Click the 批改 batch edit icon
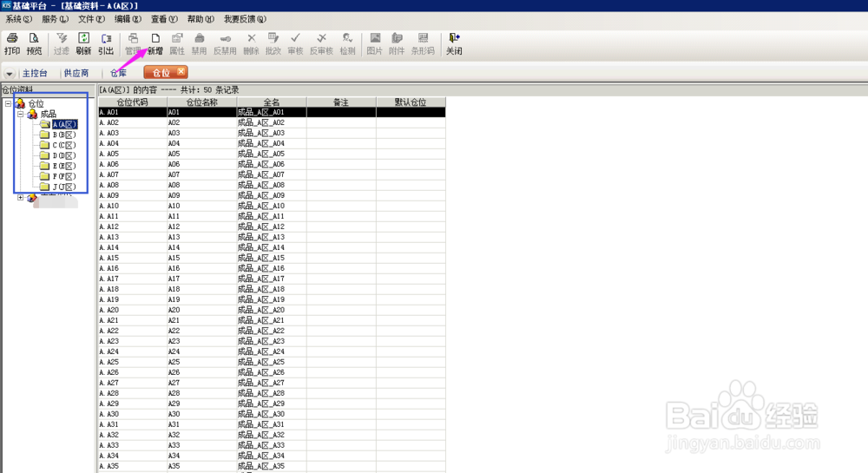Screen dimensions: 868x473 click(273, 43)
